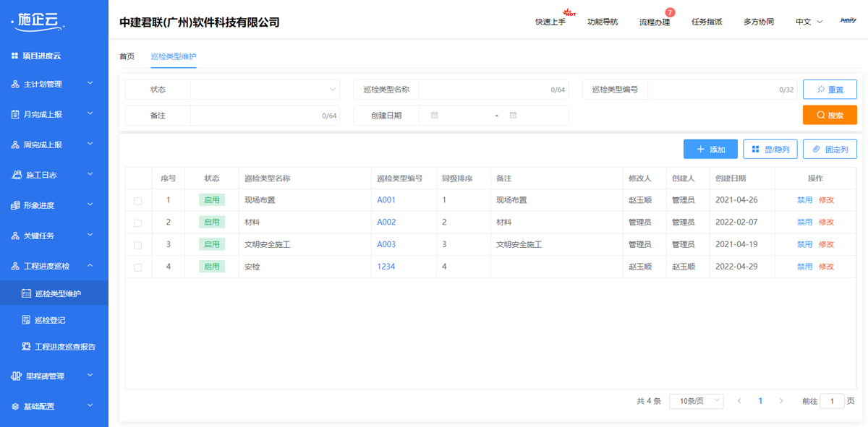This screenshot has height=427, width=868.
Task: Click the 月完成上报 clipboard icon
Action: coord(15,114)
